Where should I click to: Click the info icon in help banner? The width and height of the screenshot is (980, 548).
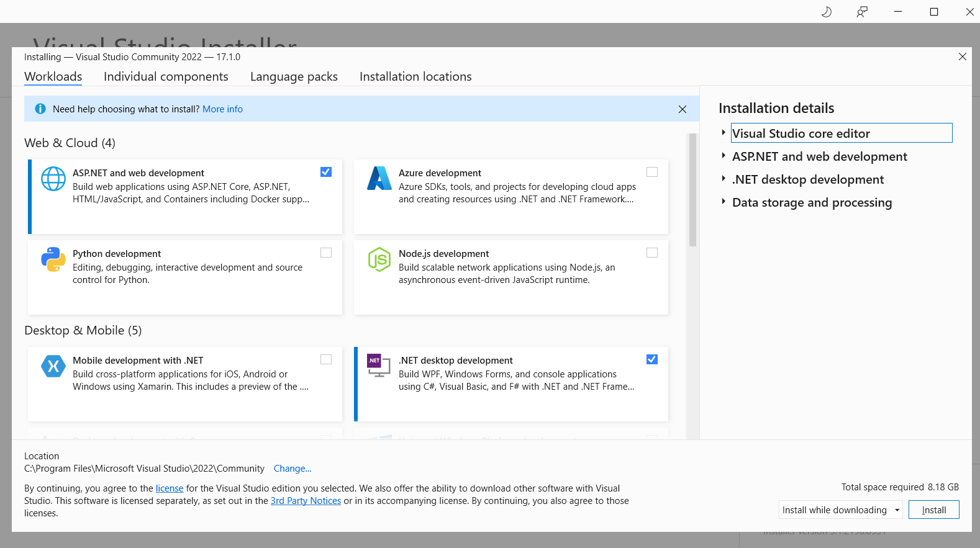pos(40,109)
